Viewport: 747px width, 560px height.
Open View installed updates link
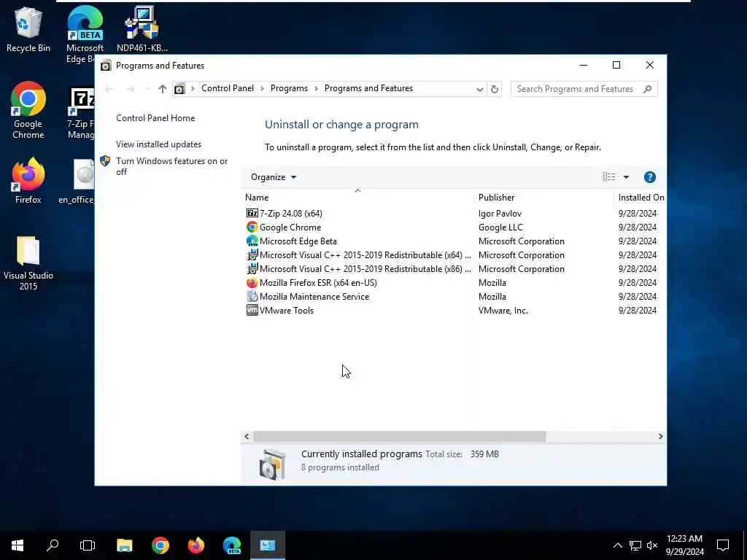pyautogui.click(x=158, y=144)
